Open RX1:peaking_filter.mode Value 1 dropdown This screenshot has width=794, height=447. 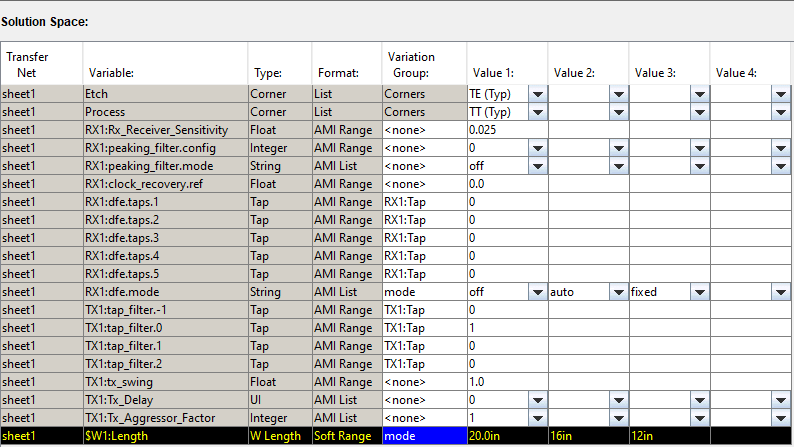coord(537,165)
